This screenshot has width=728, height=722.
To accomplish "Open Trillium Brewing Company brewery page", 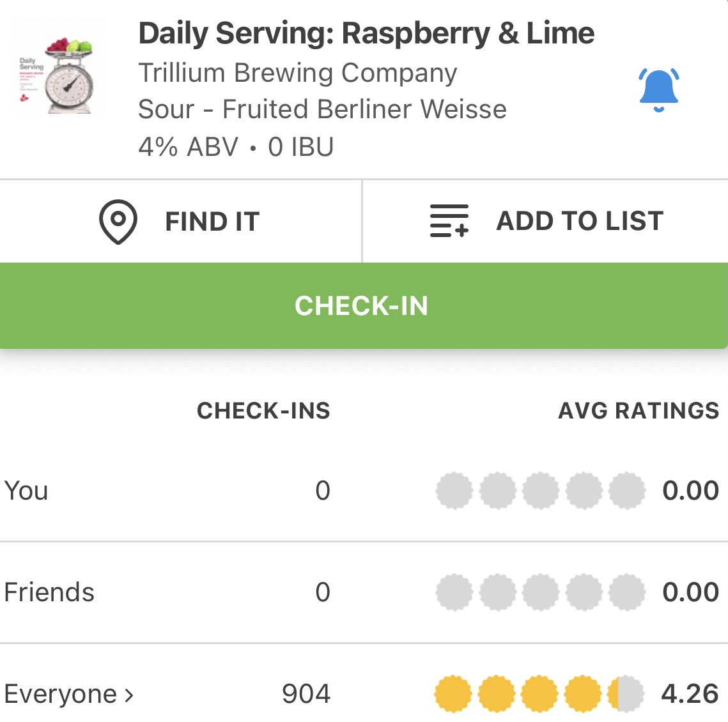I will [x=298, y=73].
